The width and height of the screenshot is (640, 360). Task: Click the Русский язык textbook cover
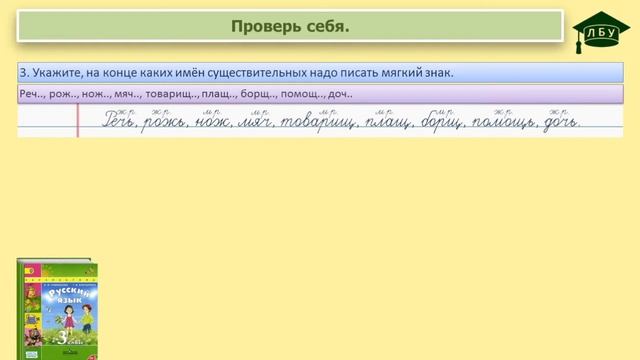pyautogui.click(x=57, y=309)
